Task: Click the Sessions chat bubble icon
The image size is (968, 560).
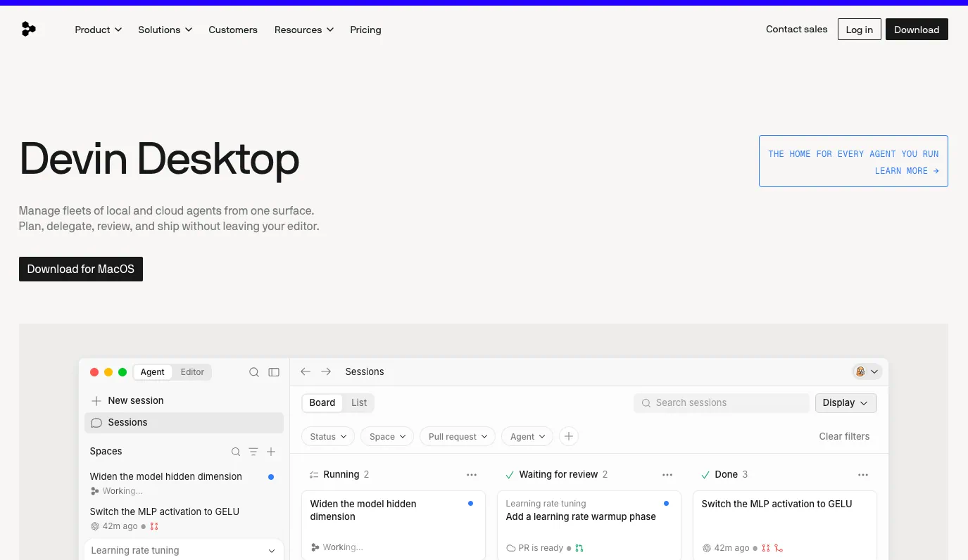Action: point(96,423)
